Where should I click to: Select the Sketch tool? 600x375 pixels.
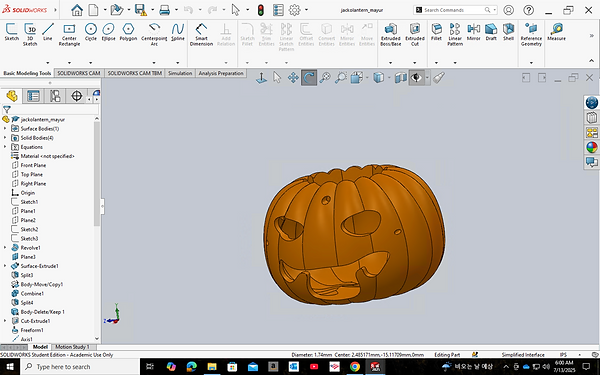pos(11,31)
